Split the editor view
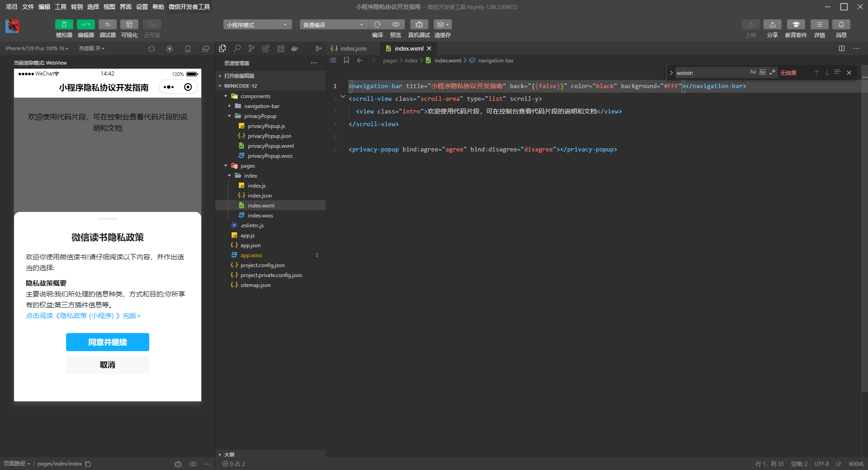The image size is (868, 470). [x=842, y=48]
